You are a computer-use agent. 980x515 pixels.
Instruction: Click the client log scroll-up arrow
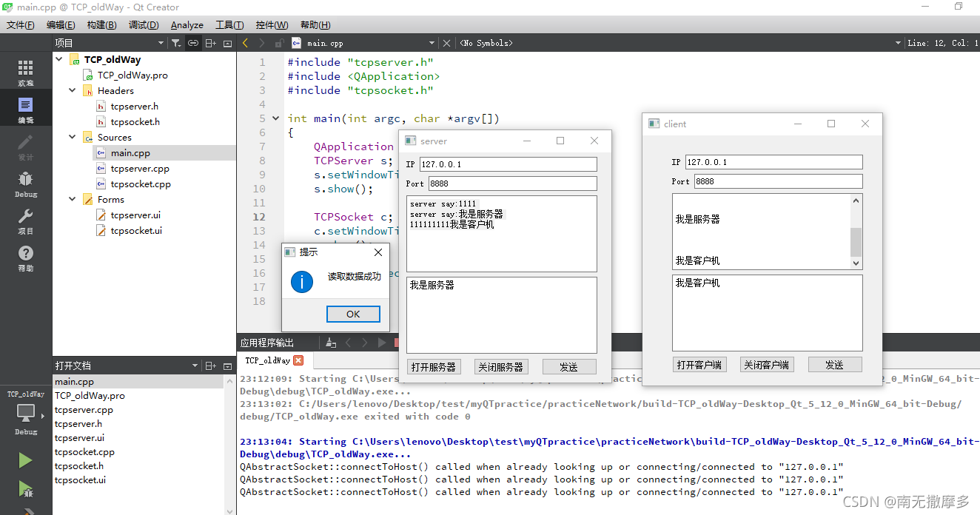tap(856, 201)
